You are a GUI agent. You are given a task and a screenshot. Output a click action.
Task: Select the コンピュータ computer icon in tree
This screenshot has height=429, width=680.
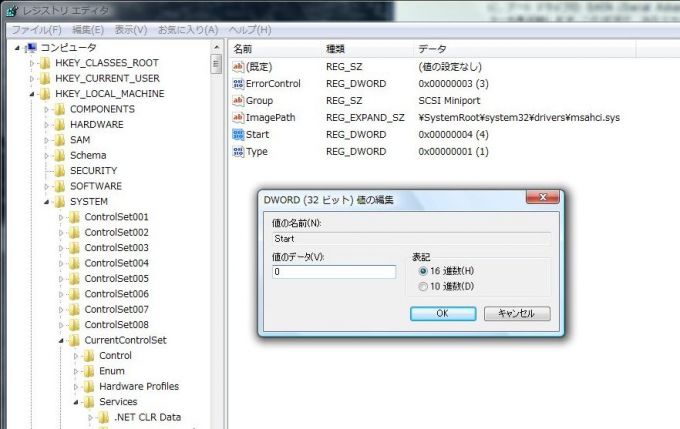[x=31, y=48]
